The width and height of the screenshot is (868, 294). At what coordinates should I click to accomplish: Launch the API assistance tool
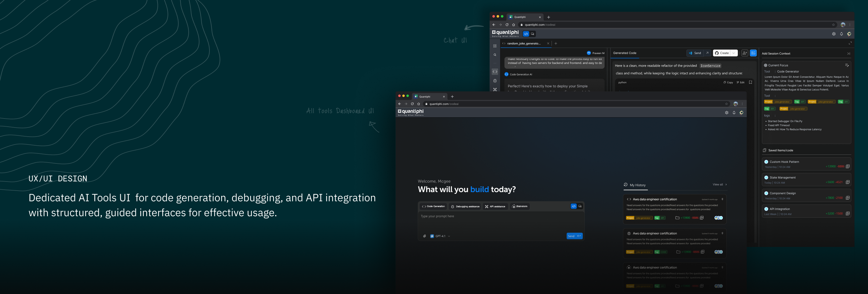[495, 206]
